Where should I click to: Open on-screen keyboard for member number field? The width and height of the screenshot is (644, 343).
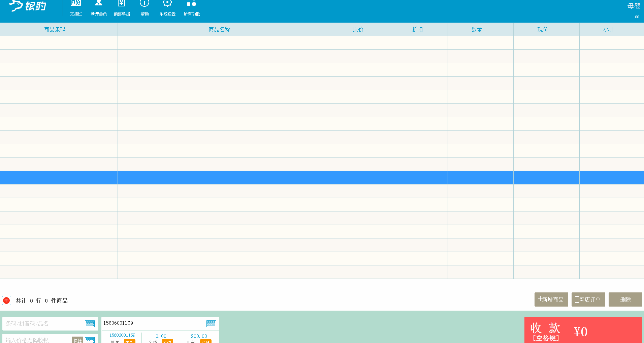[x=211, y=324]
